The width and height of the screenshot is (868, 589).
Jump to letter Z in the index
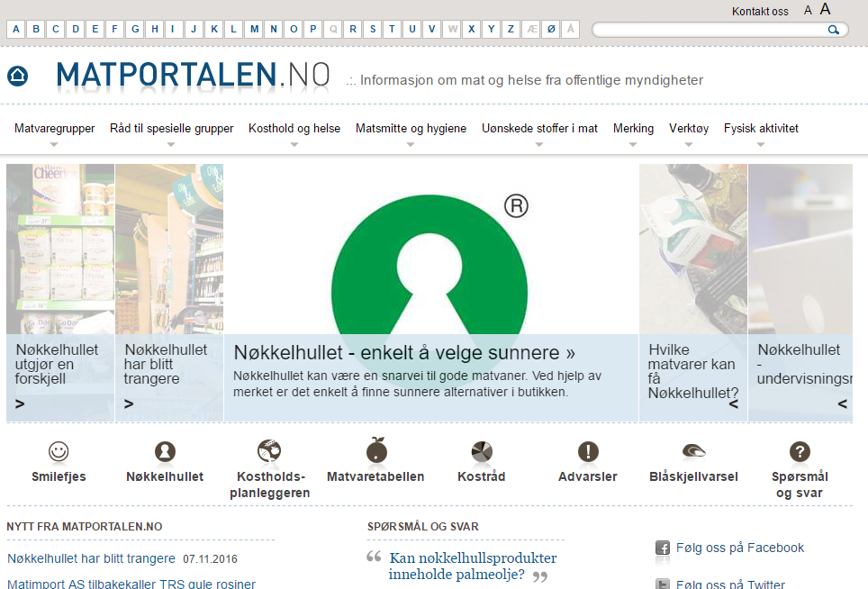click(511, 29)
